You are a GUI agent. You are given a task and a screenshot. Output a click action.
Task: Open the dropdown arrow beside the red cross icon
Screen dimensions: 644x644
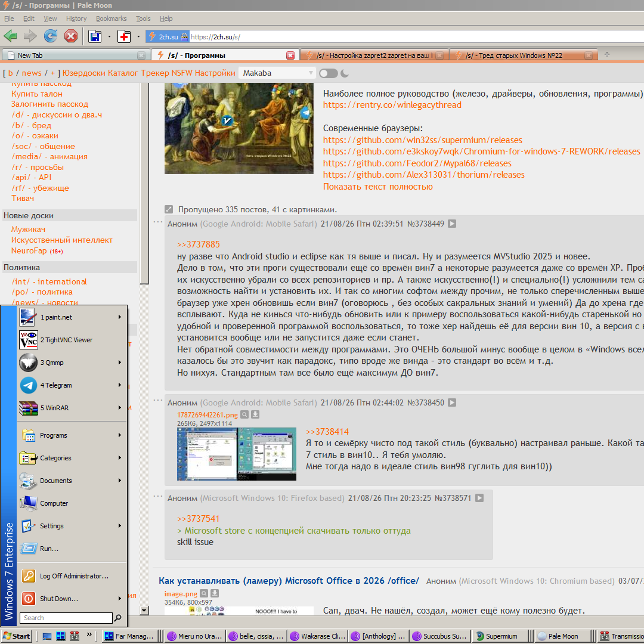point(138,36)
